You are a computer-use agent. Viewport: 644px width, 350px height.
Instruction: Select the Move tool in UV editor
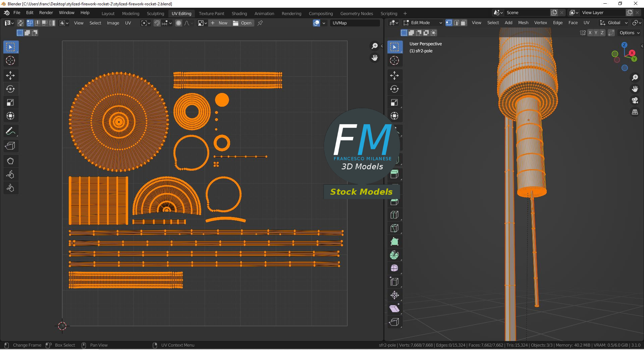[x=10, y=75]
